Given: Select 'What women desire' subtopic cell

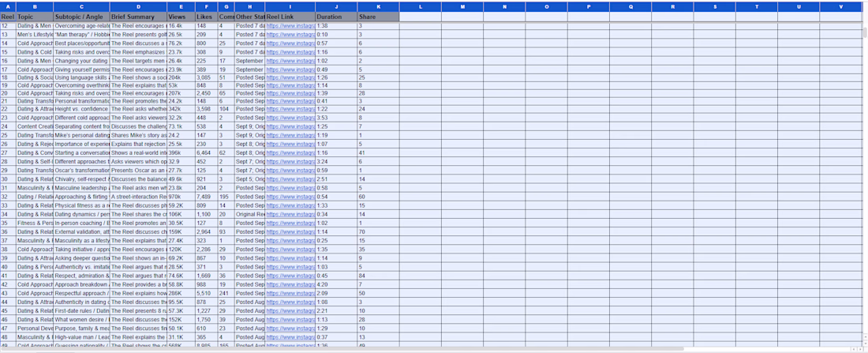Looking at the screenshot, I should (x=81, y=320).
